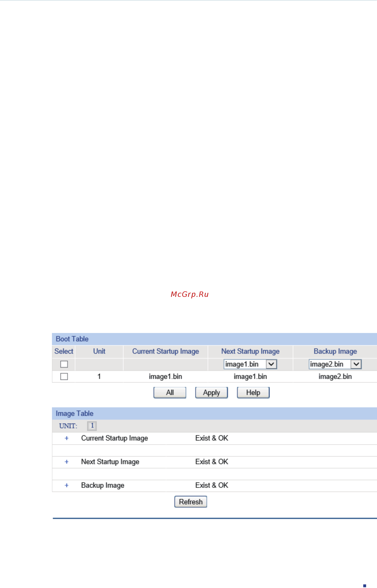Screen dimensions: 377x588
Task: Click the Unit column header
Action: 99,351
